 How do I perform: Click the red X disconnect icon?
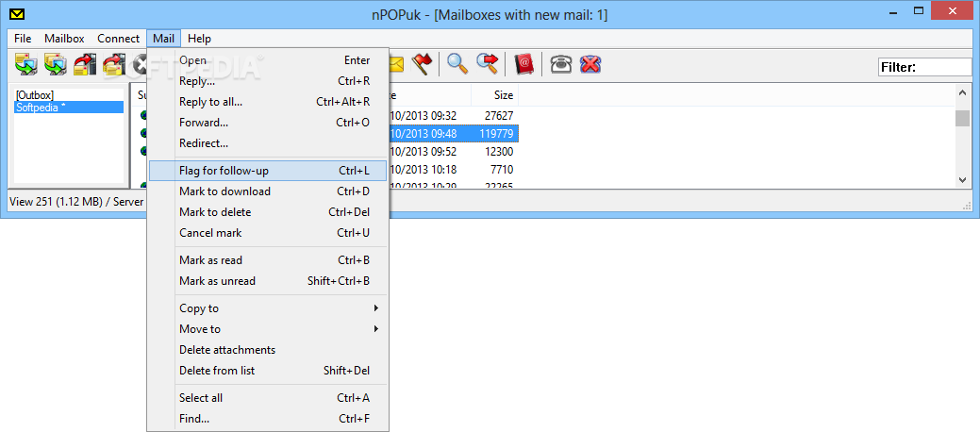590,64
